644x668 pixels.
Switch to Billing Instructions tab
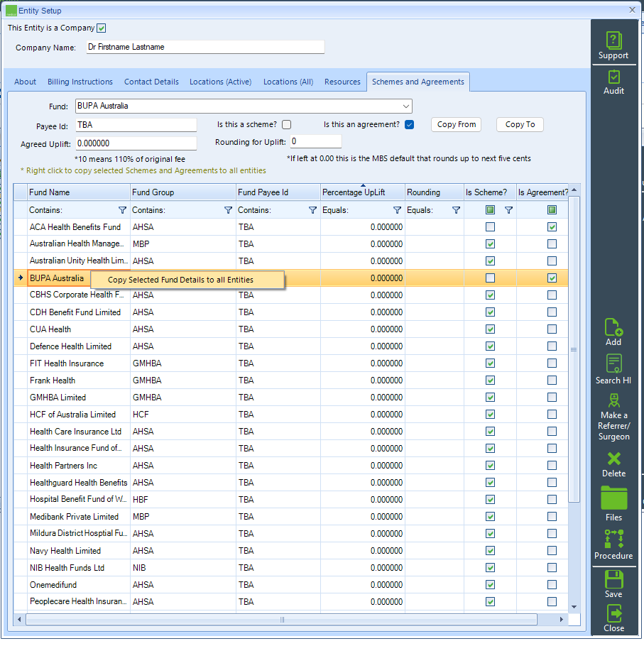[x=80, y=82]
